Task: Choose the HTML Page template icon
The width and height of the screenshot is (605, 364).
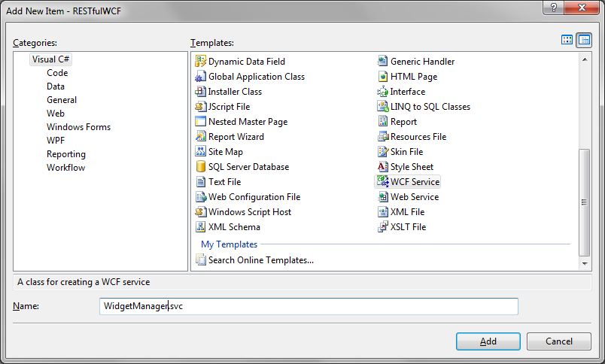Action: tap(383, 77)
